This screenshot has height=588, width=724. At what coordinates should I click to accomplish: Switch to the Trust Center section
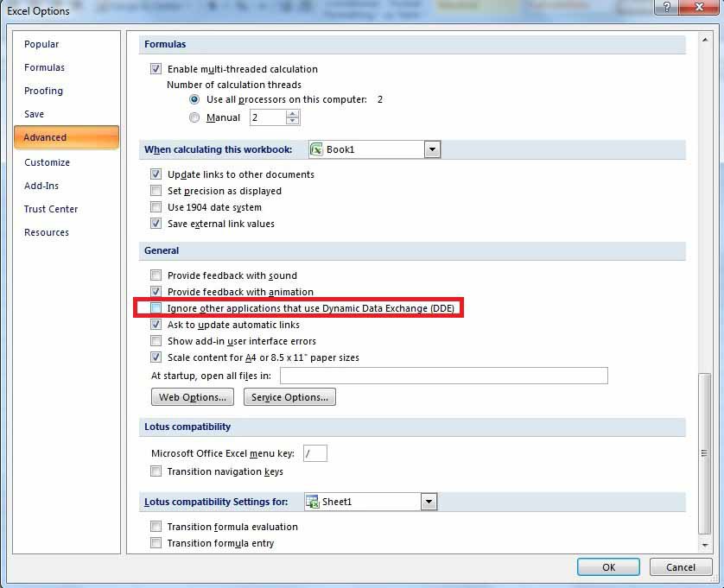click(53, 209)
